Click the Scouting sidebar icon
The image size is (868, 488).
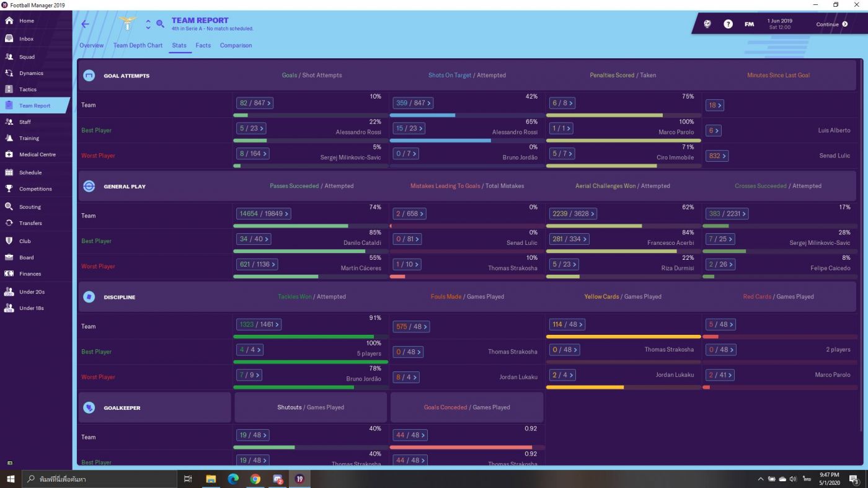[9, 206]
